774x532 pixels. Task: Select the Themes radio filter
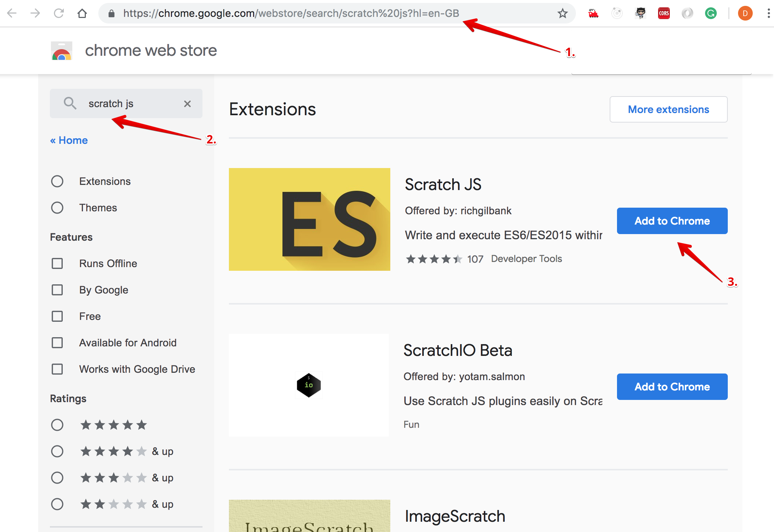(57, 208)
